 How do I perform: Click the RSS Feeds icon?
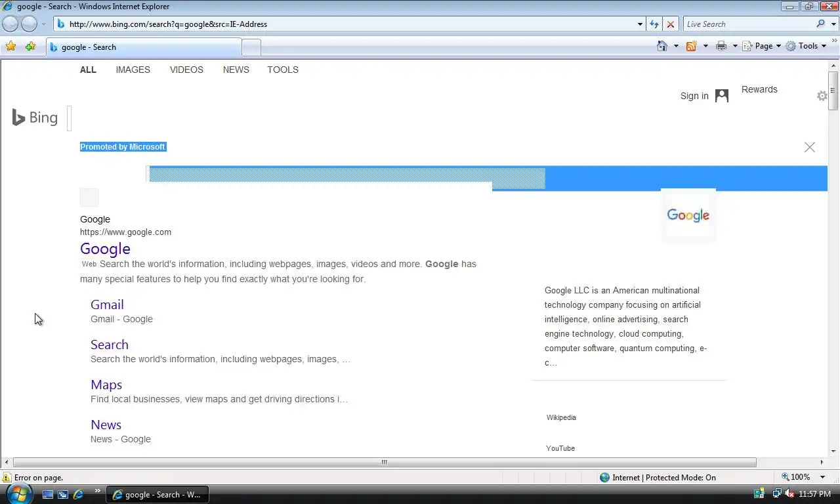click(x=691, y=46)
